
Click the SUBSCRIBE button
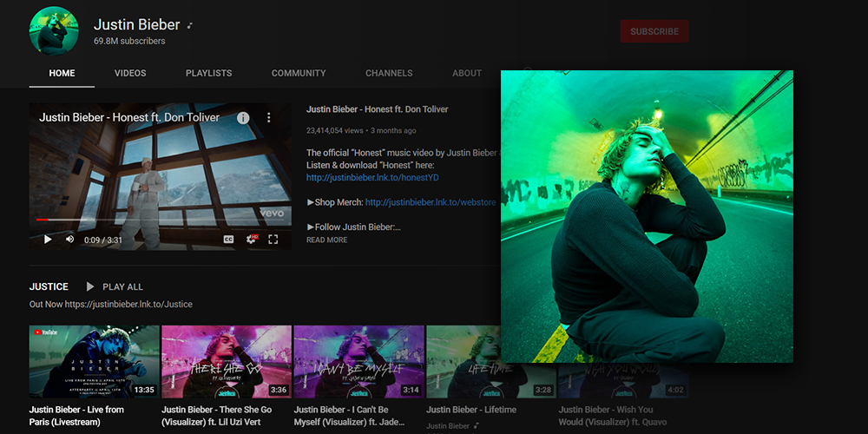[x=654, y=31]
